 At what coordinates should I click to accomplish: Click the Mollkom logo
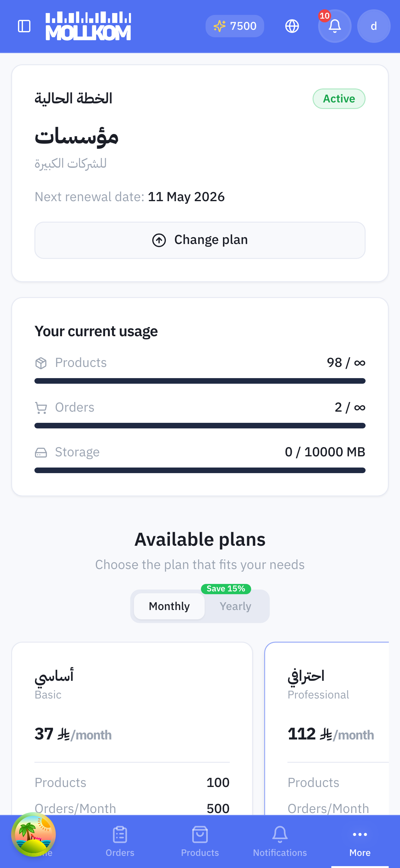pyautogui.click(x=88, y=26)
